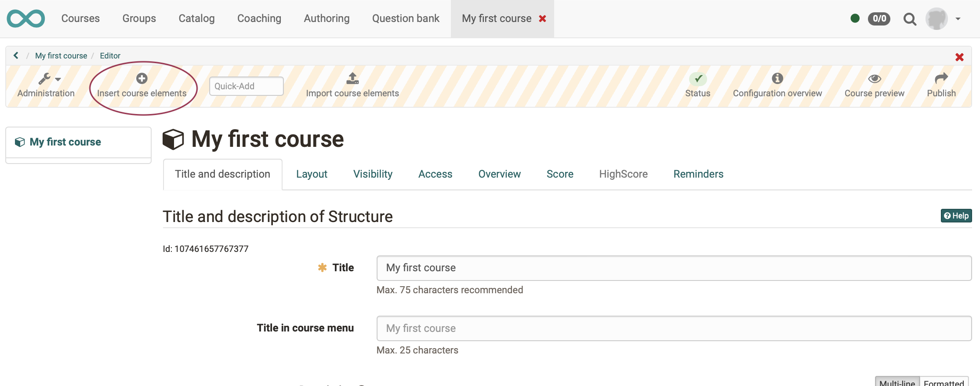The width and height of the screenshot is (980, 386).
Task: Switch to the Visibility tab
Action: [x=373, y=174]
